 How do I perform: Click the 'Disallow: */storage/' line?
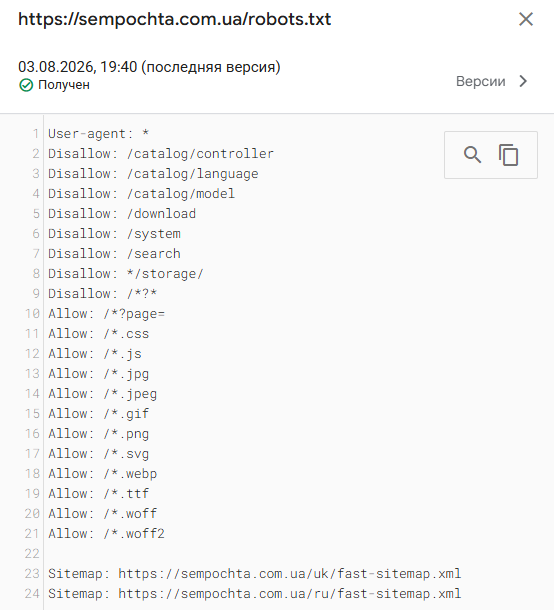[126, 273]
